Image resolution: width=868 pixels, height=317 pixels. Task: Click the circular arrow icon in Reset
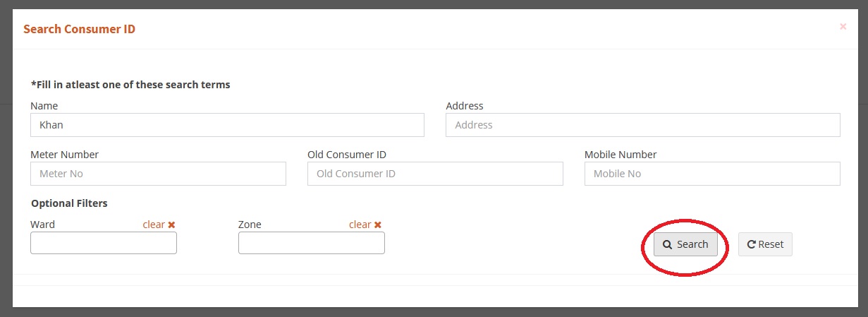tap(752, 244)
